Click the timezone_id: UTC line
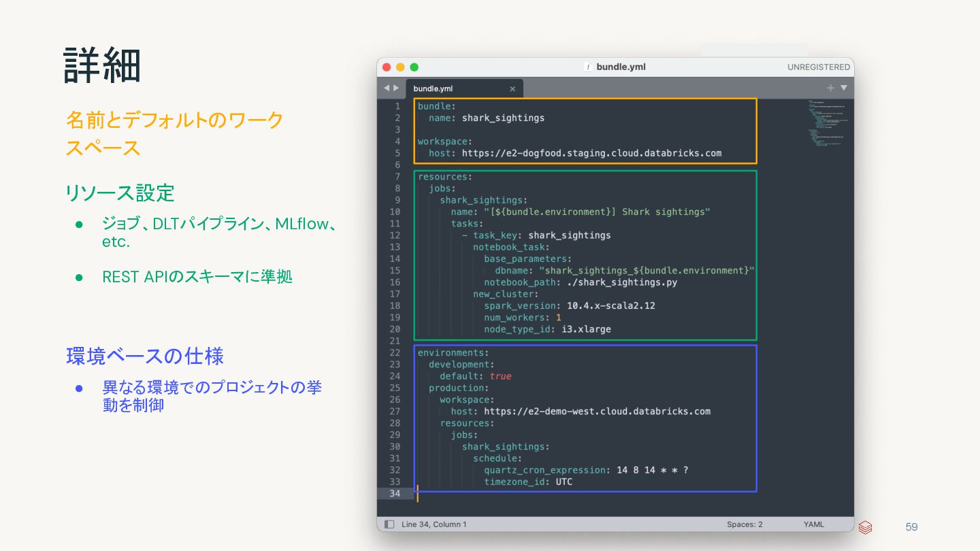 coord(528,482)
